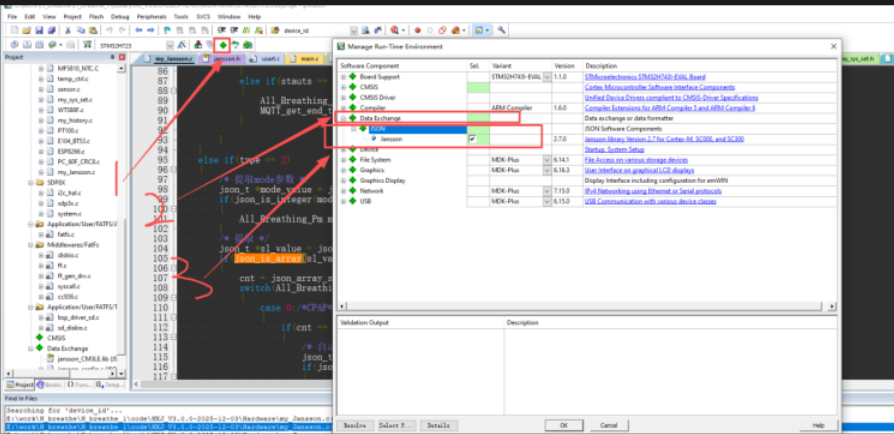Expand the File System component node
This screenshot has width=894, height=434.
pos(343,160)
